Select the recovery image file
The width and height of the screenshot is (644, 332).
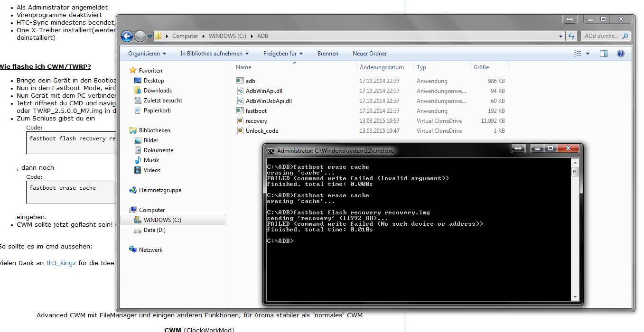pyautogui.click(x=256, y=121)
